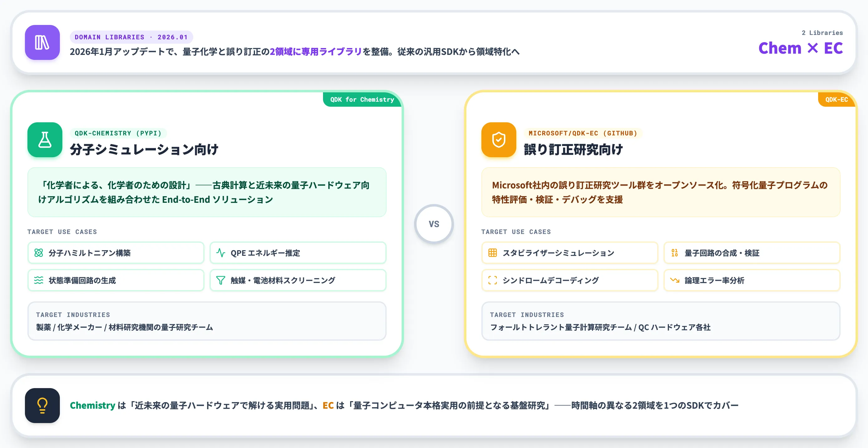Click the yellow Microsoft社内 description box

[661, 192]
